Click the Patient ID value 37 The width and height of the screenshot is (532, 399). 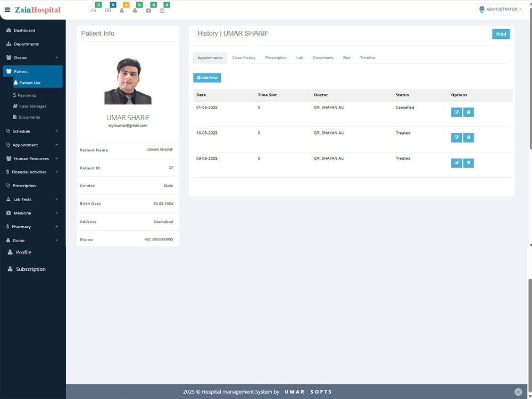pos(171,168)
